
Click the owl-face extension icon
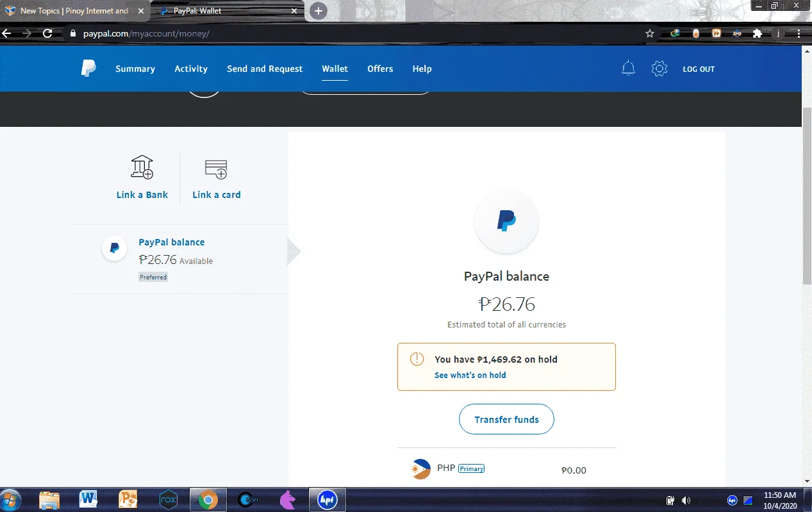[x=737, y=33]
